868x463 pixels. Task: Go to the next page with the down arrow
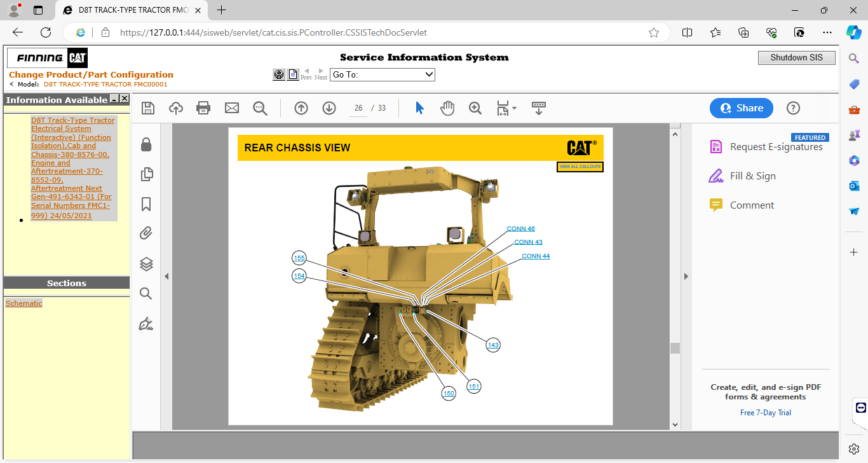pos(329,108)
